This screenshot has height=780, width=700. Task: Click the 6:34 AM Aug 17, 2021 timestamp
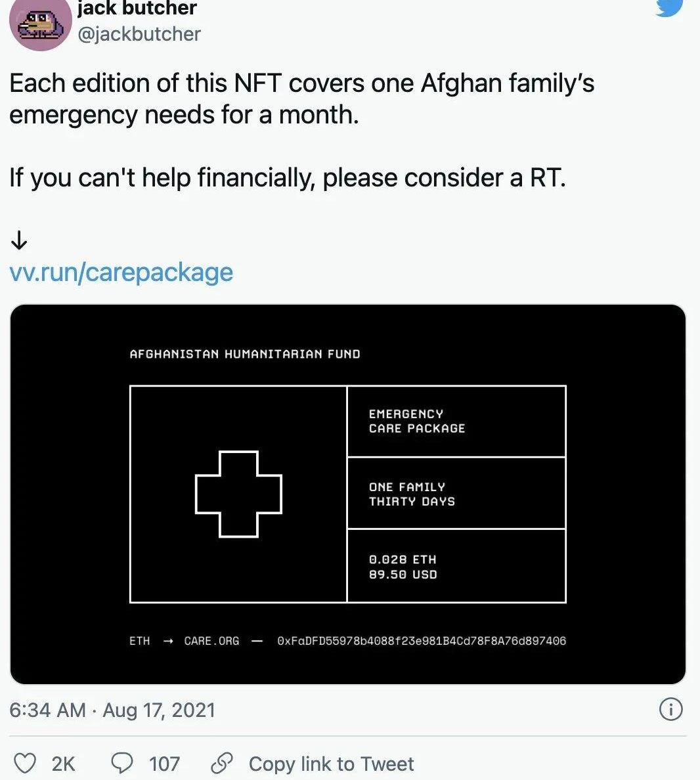(112, 710)
